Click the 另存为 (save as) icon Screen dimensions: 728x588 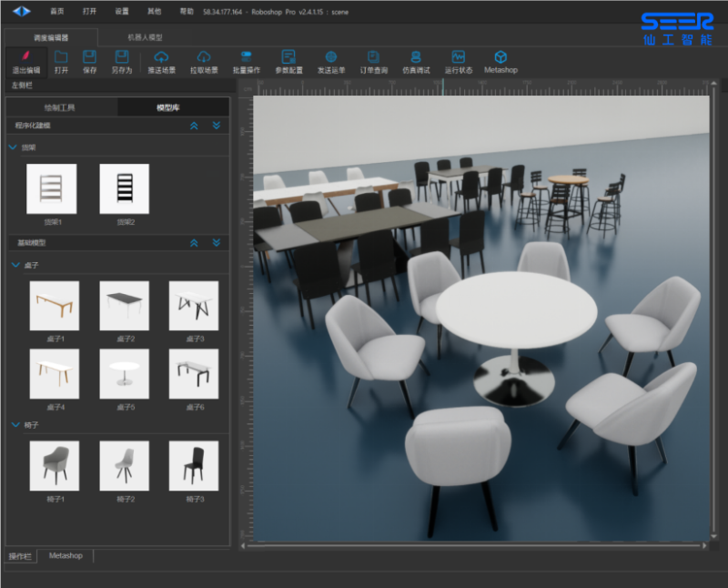coord(122,57)
